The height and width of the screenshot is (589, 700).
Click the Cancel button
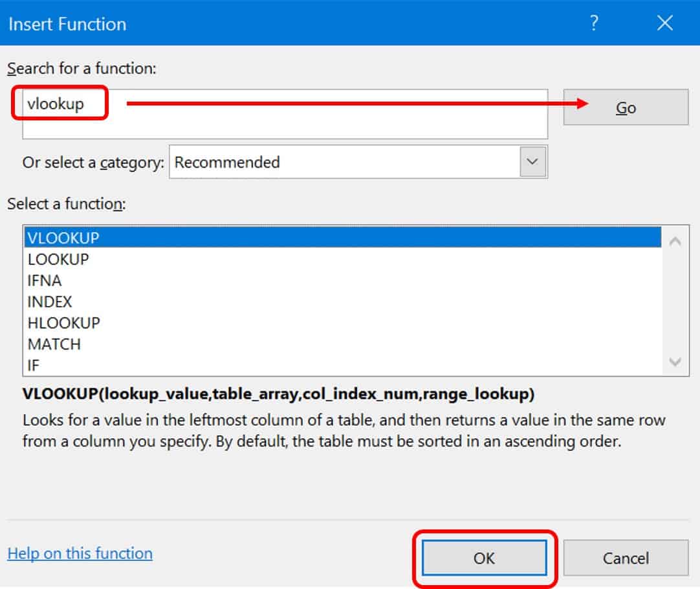[x=625, y=558]
